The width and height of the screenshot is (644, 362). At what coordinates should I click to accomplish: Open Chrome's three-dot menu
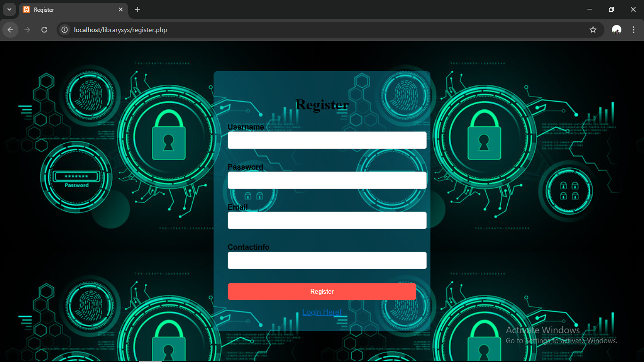[633, 30]
